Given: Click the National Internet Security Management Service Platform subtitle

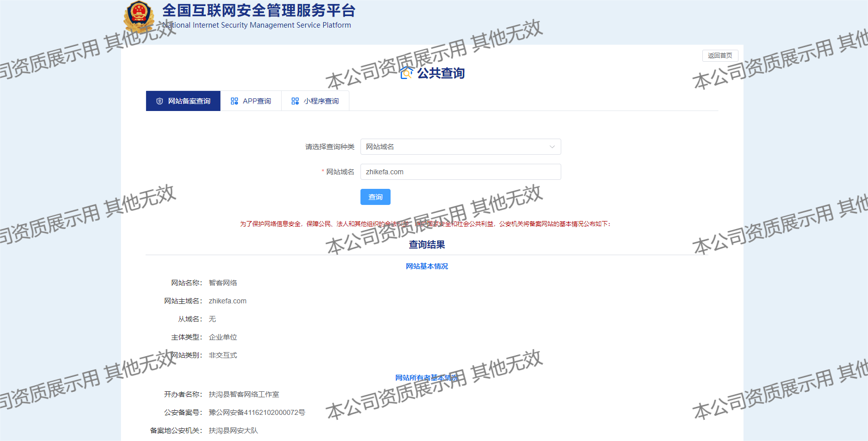Looking at the screenshot, I should (257, 25).
